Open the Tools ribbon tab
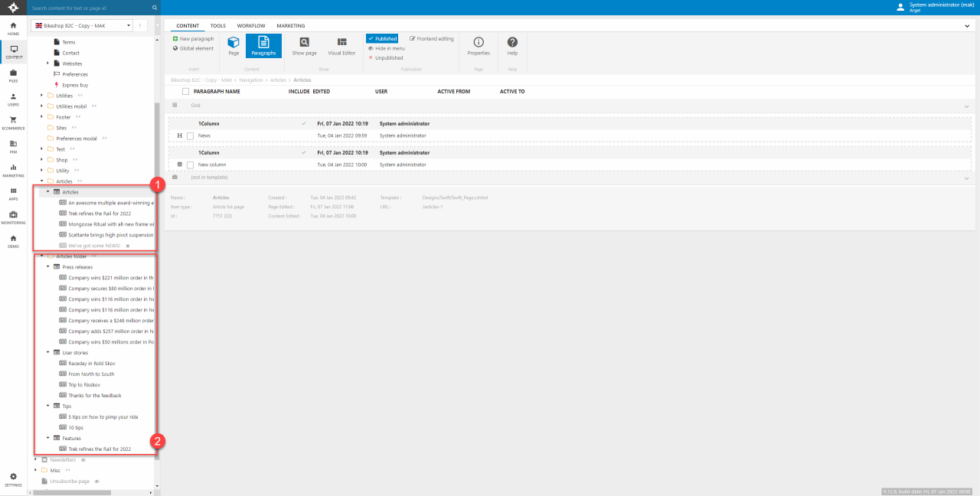Viewport: 980px width, 496px height. point(217,26)
